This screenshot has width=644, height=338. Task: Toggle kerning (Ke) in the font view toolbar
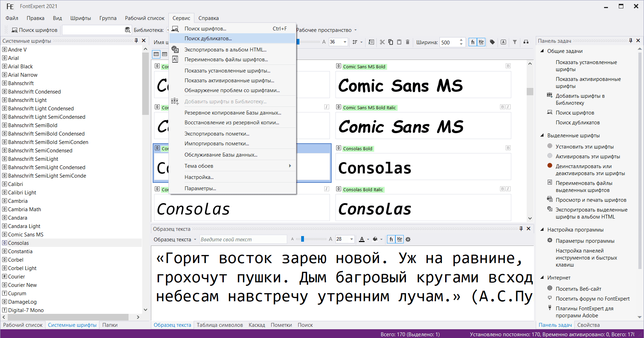481,42
